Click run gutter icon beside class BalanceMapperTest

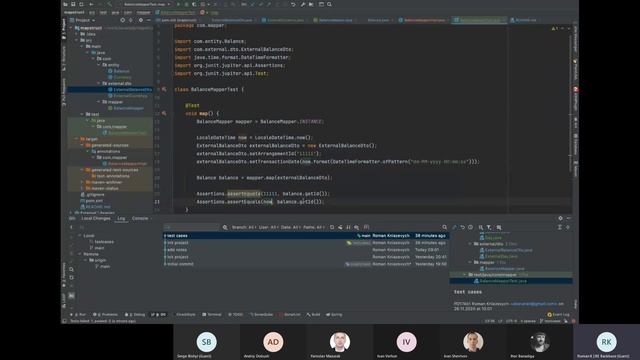pos(164,89)
